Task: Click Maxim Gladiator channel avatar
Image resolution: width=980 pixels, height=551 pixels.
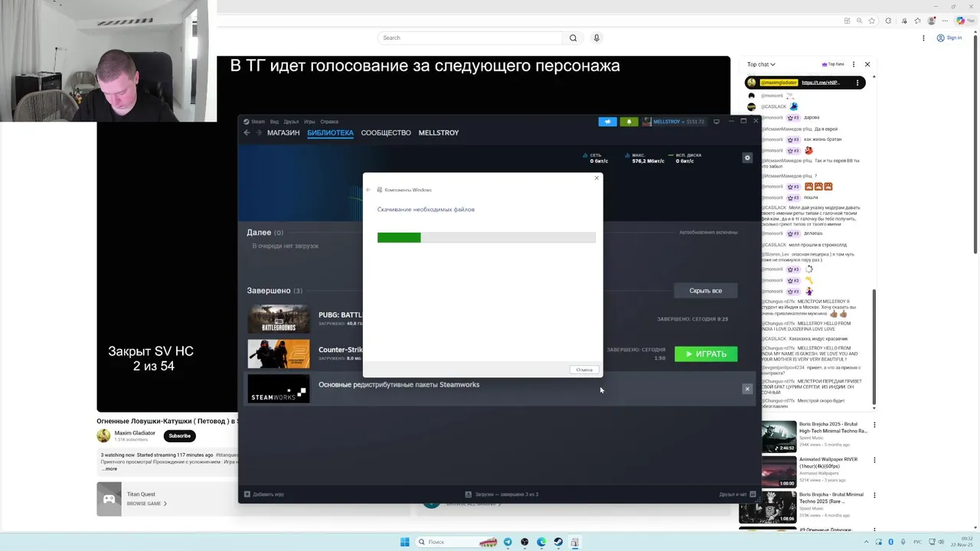Action: coord(103,435)
